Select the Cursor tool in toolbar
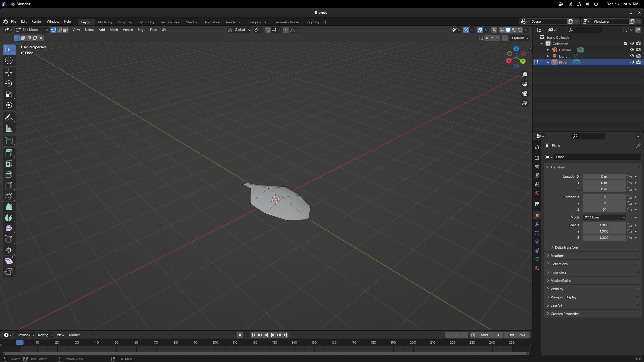 tap(9, 60)
